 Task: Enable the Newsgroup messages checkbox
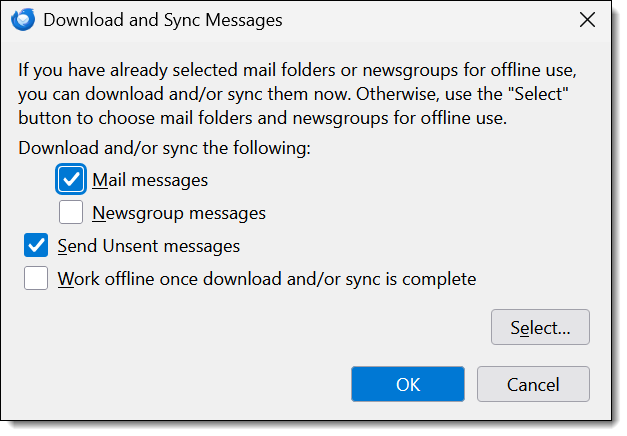point(71,212)
